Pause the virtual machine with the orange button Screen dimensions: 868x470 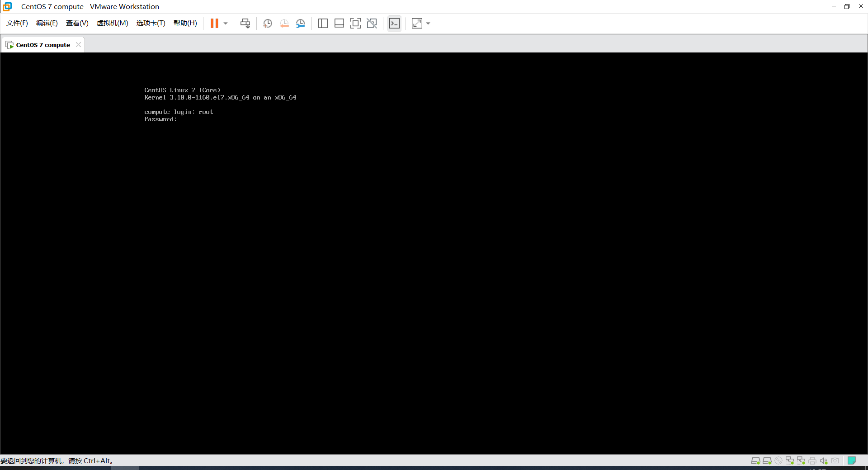coord(214,24)
